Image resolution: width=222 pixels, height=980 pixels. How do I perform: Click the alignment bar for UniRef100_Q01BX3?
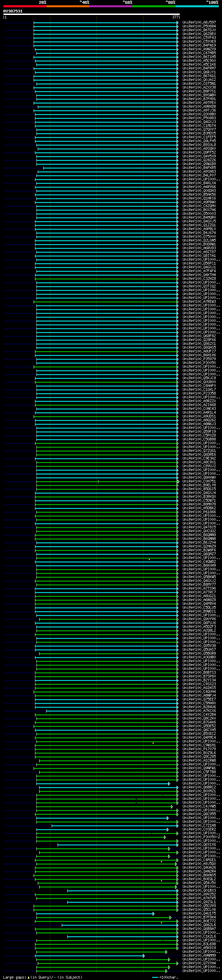123,891
